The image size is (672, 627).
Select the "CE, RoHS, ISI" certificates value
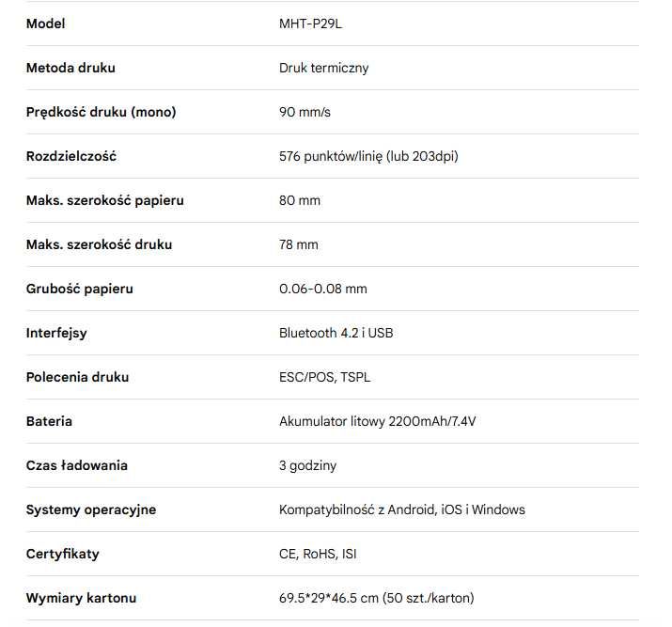[x=318, y=554]
